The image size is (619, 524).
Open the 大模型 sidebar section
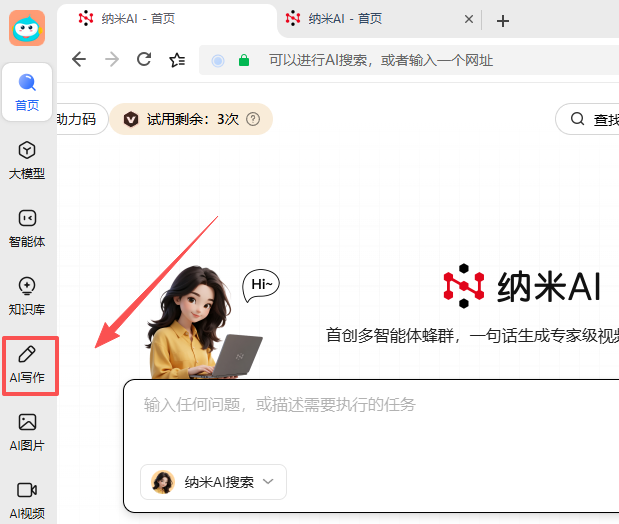click(x=27, y=160)
